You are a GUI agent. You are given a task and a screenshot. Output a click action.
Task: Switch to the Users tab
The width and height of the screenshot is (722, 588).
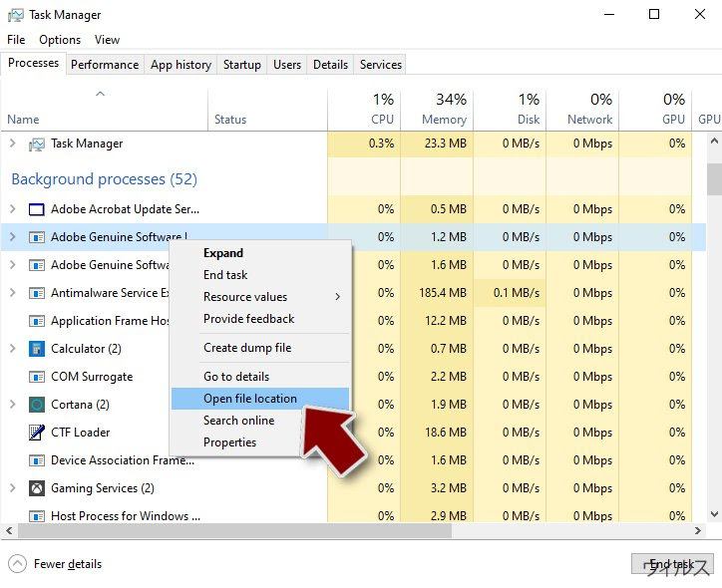pyautogui.click(x=287, y=65)
